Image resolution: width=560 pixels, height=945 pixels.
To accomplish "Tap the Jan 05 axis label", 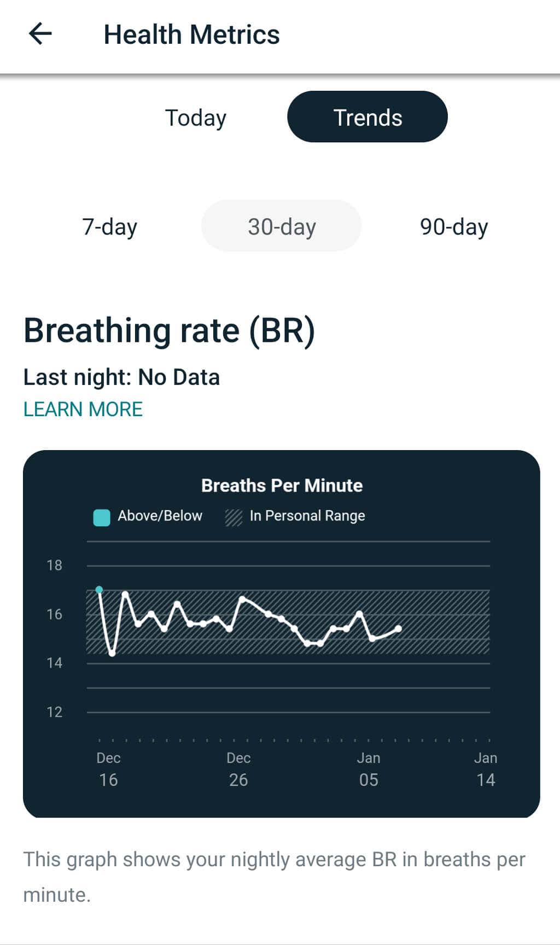I will (x=369, y=769).
